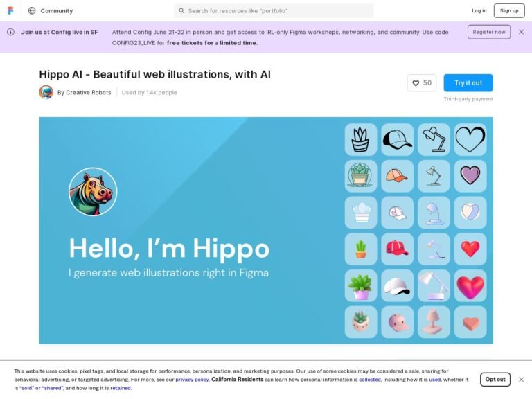Open the Figma logo home link
The image size is (532, 399).
(10, 10)
